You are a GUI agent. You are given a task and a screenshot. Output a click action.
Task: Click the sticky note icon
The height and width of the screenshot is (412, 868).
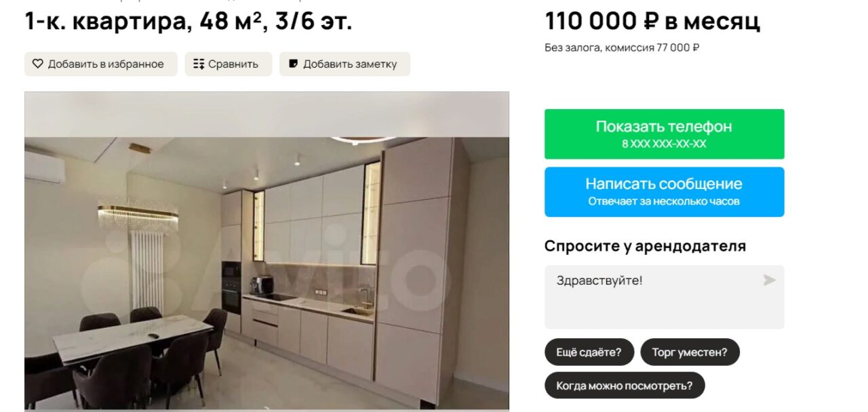(294, 64)
